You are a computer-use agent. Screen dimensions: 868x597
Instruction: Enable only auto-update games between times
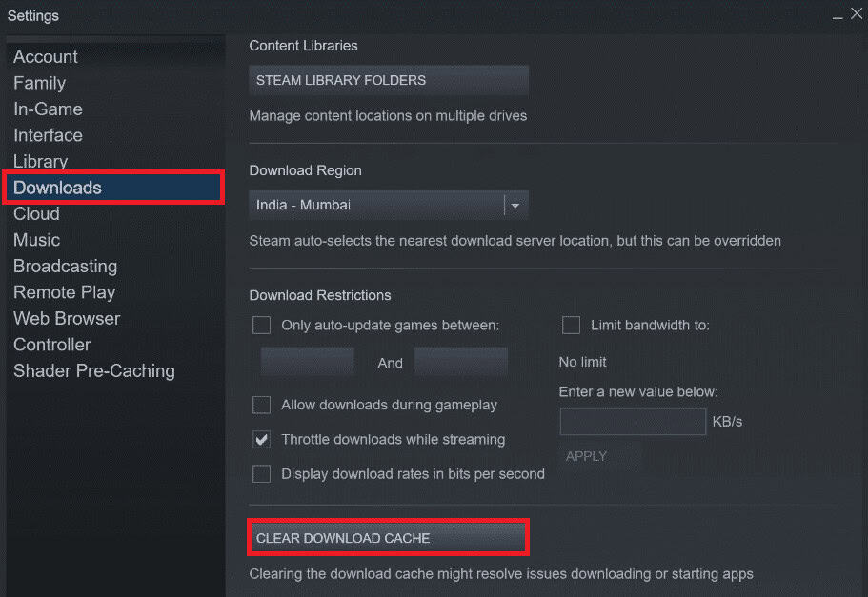pos(261,325)
